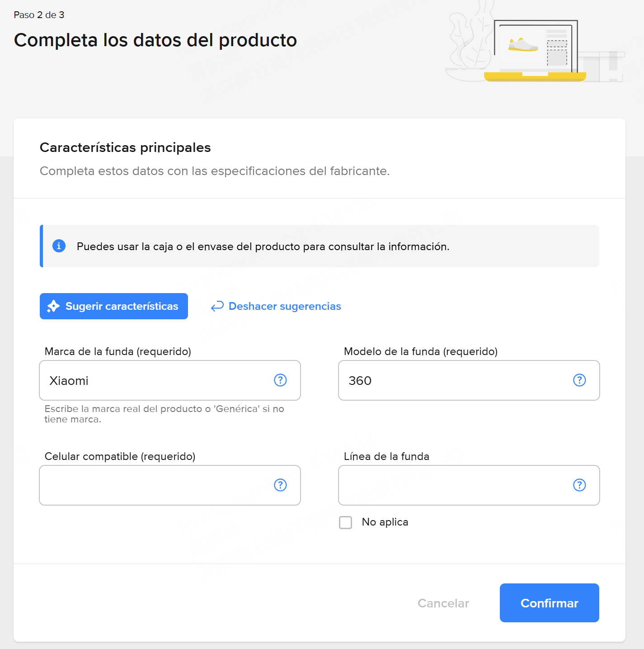
Task: Open help for Marca de la funda field
Action: [280, 380]
